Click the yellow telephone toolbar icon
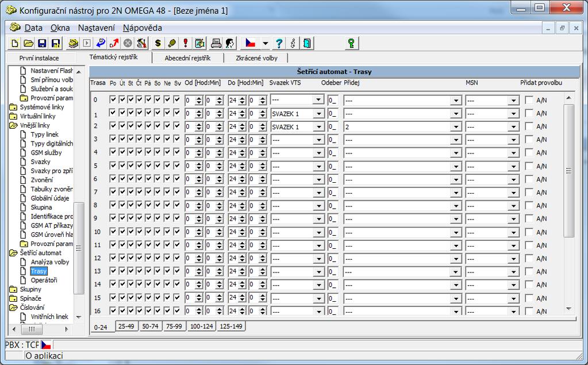 coord(73,43)
